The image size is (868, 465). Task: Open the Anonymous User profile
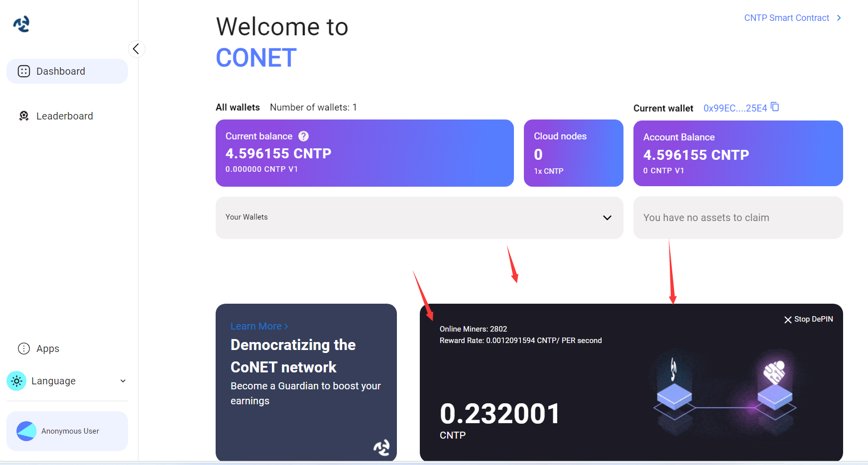coord(67,431)
